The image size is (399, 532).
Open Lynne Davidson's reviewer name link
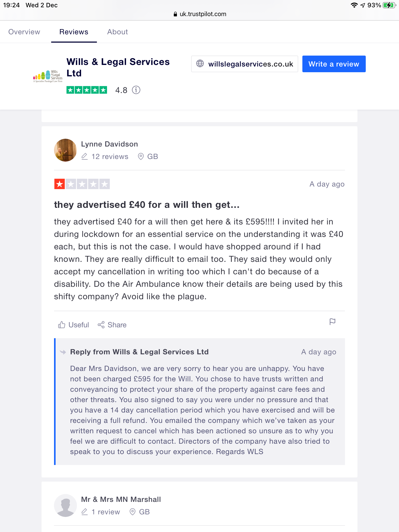109,144
